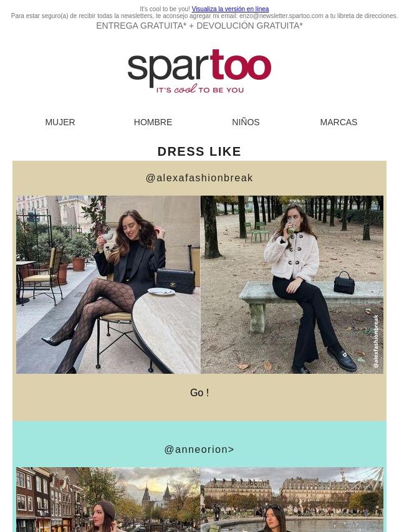This screenshot has height=532, width=399.
Task: View Amsterdam canal houses photo
Action: coord(108,500)
